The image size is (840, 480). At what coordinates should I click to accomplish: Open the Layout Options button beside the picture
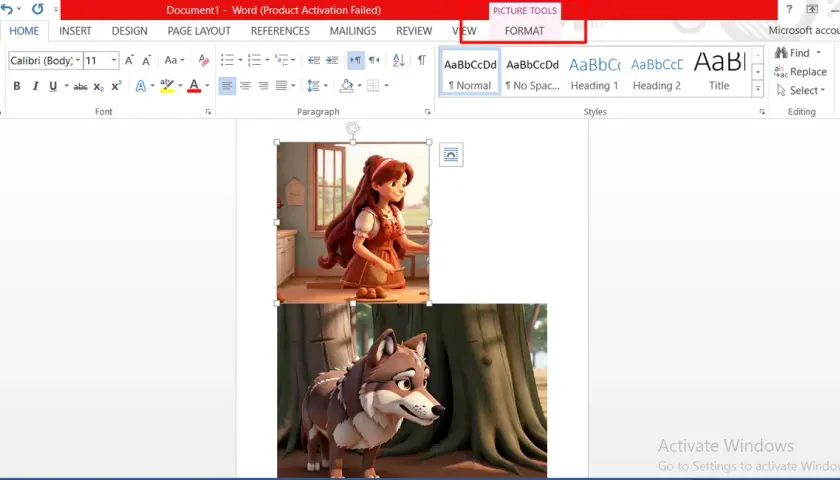click(451, 155)
